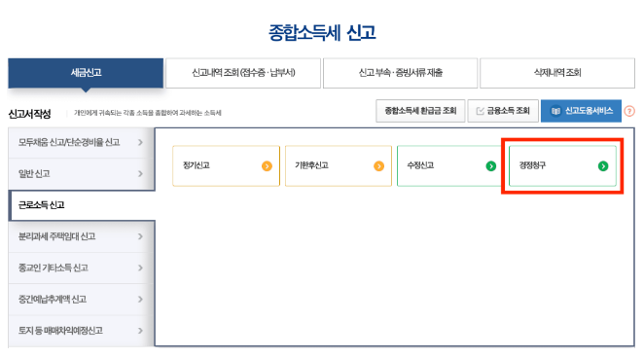Click the 종합소득세 환급금 조회 button

[x=420, y=111]
